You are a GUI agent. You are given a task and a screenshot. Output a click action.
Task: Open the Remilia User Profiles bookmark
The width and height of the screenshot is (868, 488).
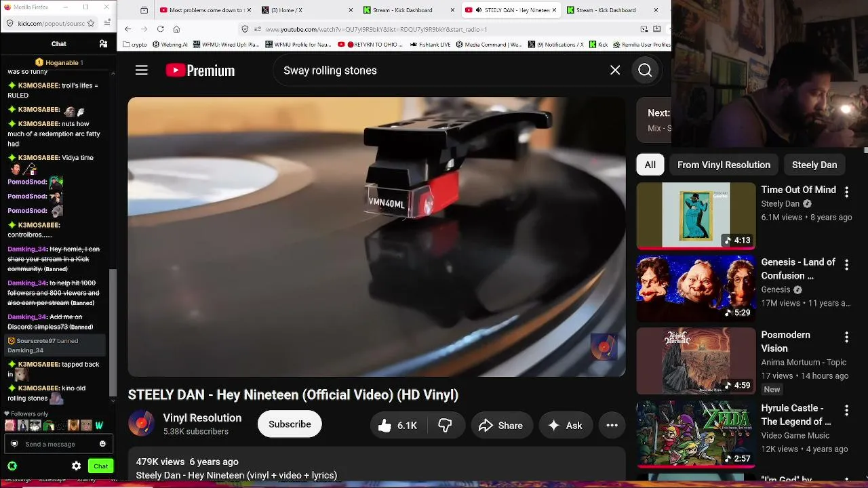click(642, 45)
